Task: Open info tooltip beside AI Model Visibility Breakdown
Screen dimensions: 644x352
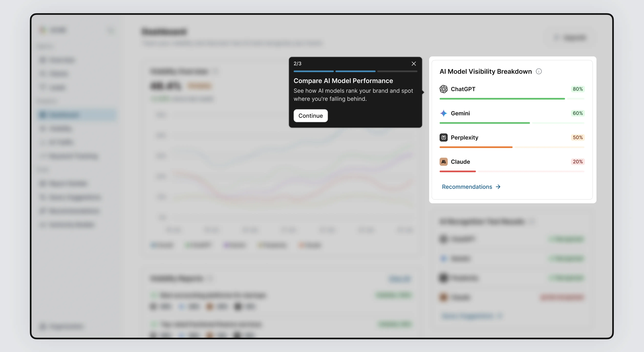Action: (x=539, y=71)
